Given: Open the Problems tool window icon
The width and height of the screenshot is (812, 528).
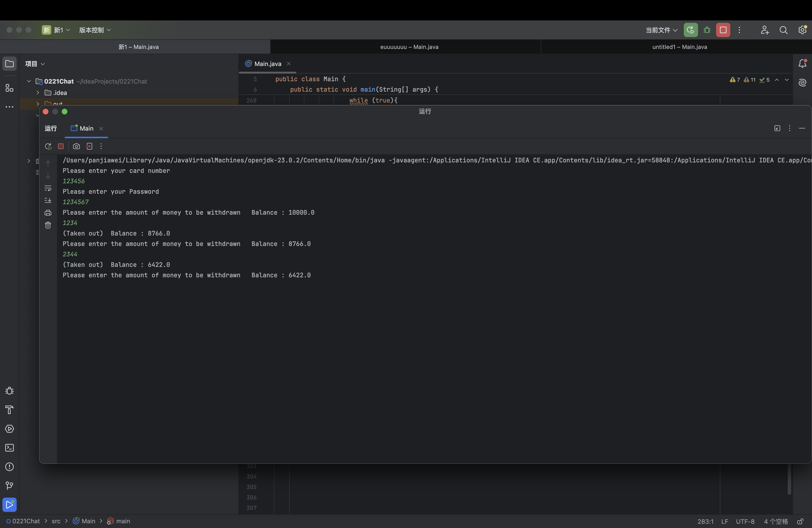Looking at the screenshot, I should point(9,467).
